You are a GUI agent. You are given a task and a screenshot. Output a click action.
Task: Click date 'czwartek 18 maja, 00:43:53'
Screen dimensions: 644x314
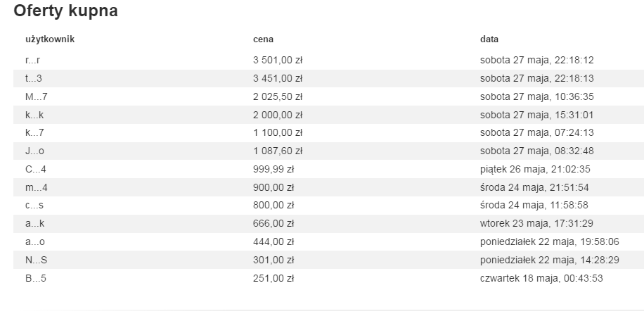541,278
